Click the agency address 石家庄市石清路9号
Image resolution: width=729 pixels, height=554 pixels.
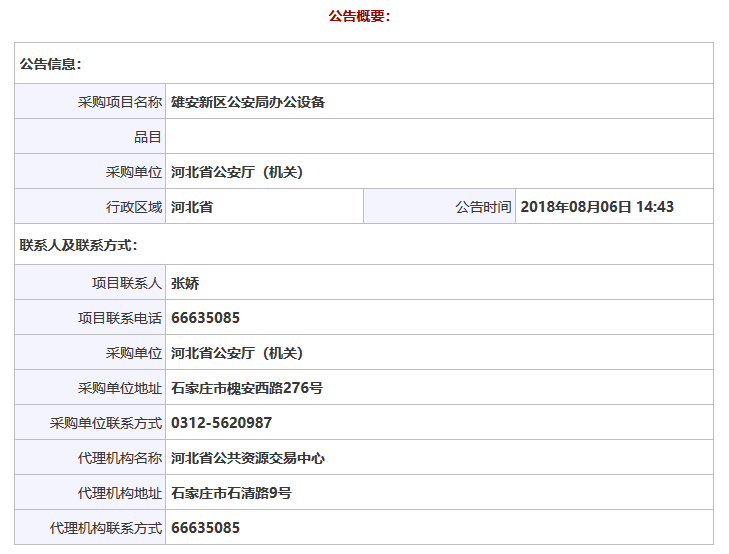click(x=232, y=493)
